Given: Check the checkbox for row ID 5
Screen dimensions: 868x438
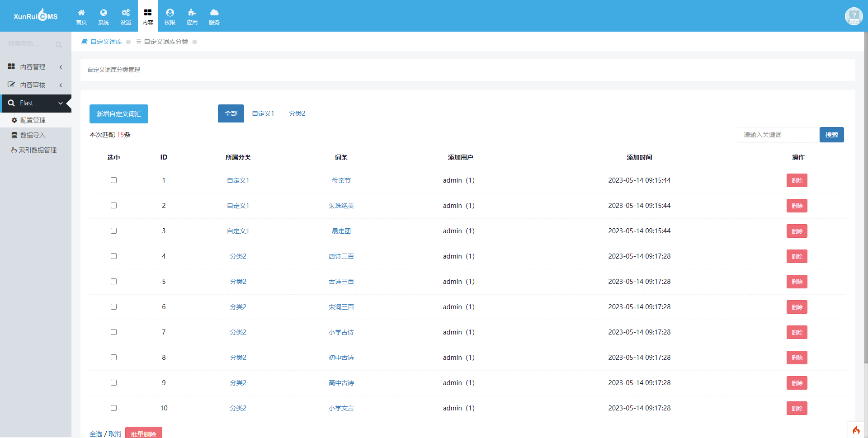Looking at the screenshot, I should [113, 281].
